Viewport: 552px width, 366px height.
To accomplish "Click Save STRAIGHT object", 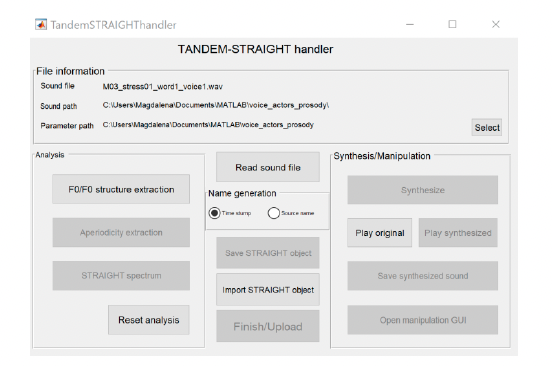I will coord(268,253).
